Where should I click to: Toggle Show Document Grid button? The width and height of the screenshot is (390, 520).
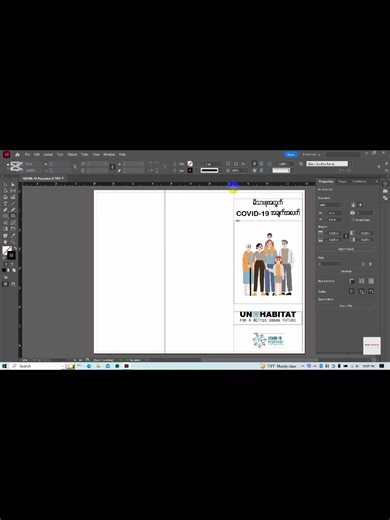coord(371,281)
